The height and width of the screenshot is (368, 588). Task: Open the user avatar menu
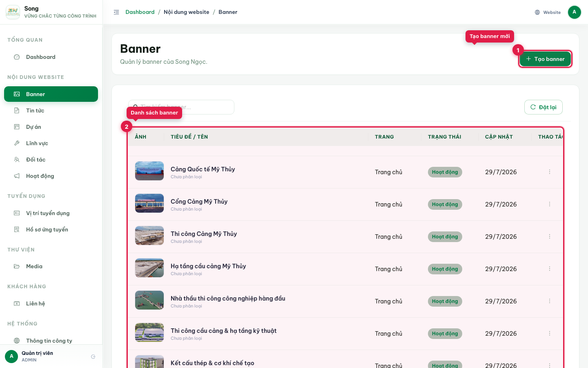point(575,12)
